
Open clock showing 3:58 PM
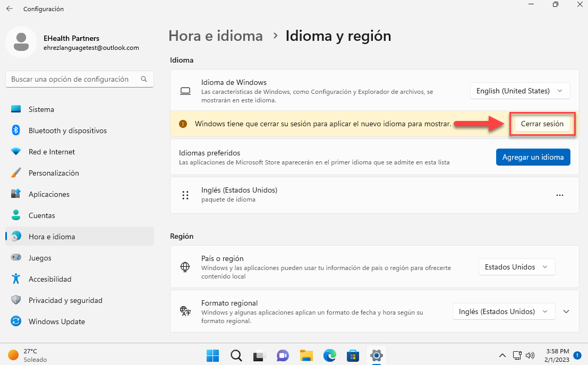(557, 355)
